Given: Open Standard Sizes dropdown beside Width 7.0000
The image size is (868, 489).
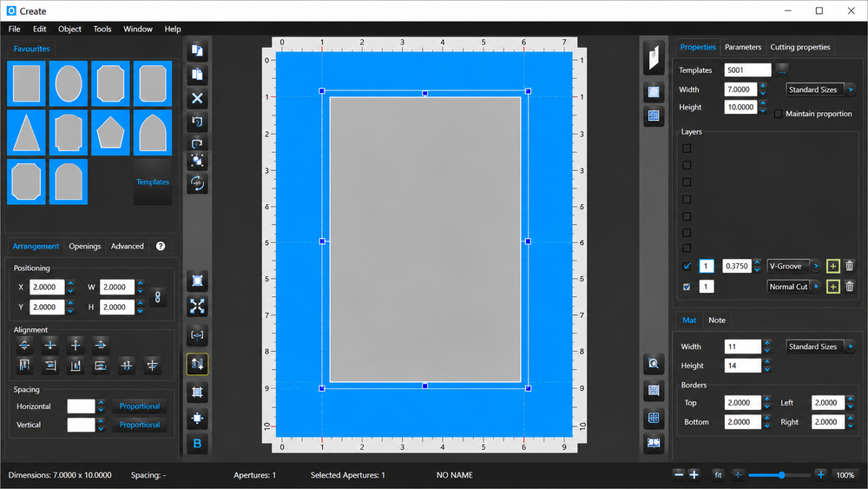Looking at the screenshot, I should pyautogui.click(x=820, y=89).
